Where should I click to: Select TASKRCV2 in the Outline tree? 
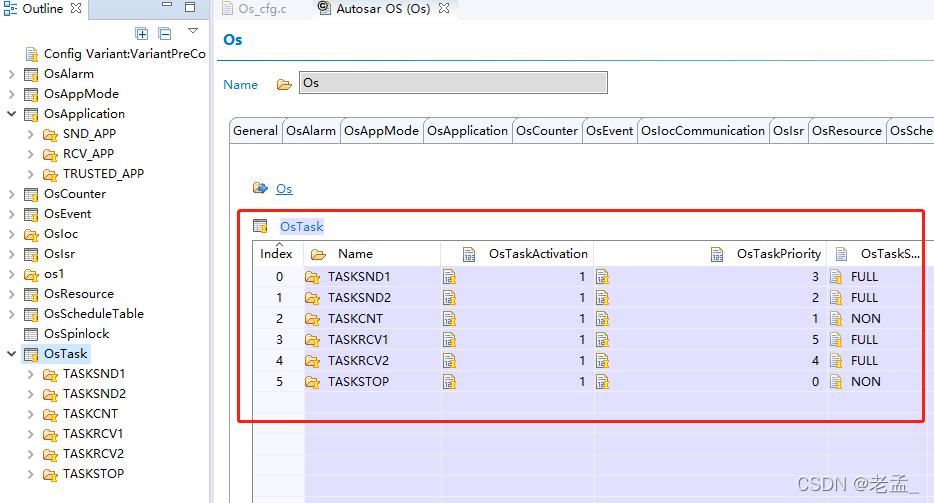[x=94, y=454]
